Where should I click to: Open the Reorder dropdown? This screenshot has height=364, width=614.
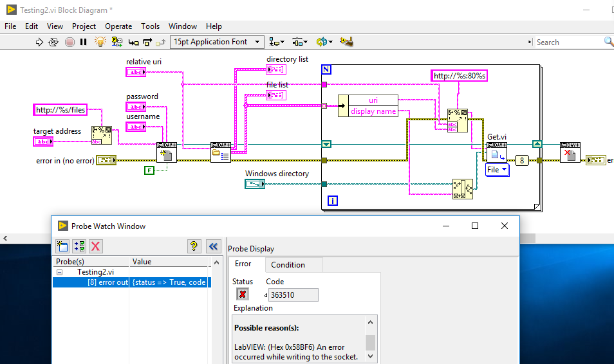324,42
